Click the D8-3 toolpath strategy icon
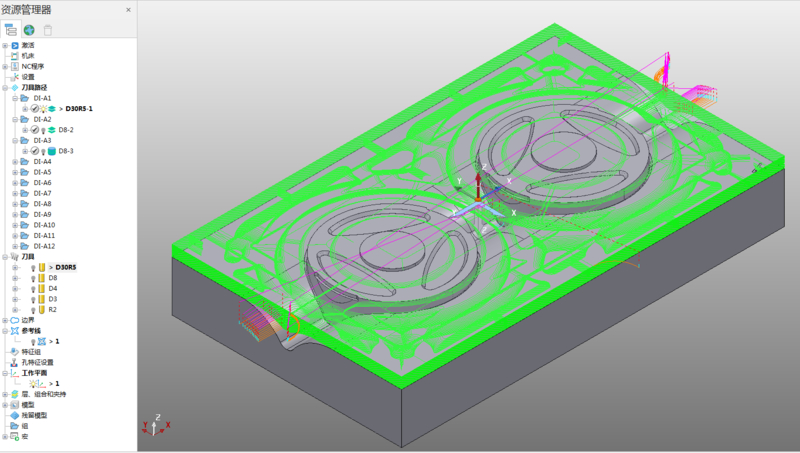800x453 pixels. pyautogui.click(x=52, y=151)
